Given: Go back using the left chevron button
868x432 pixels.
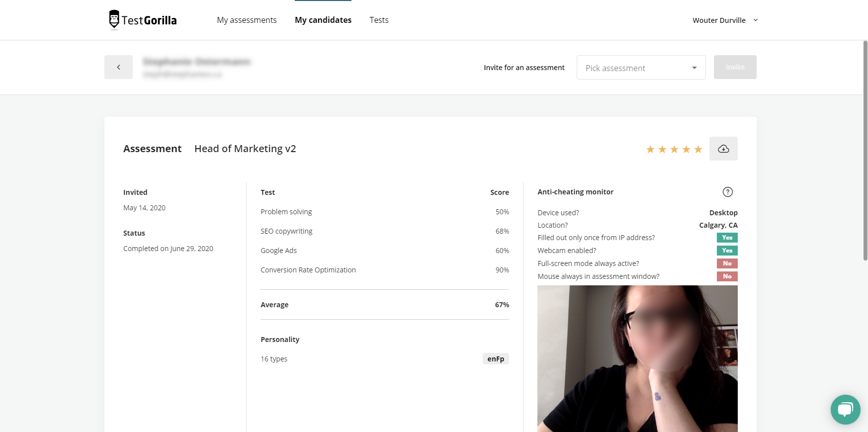Looking at the screenshot, I should coord(118,67).
